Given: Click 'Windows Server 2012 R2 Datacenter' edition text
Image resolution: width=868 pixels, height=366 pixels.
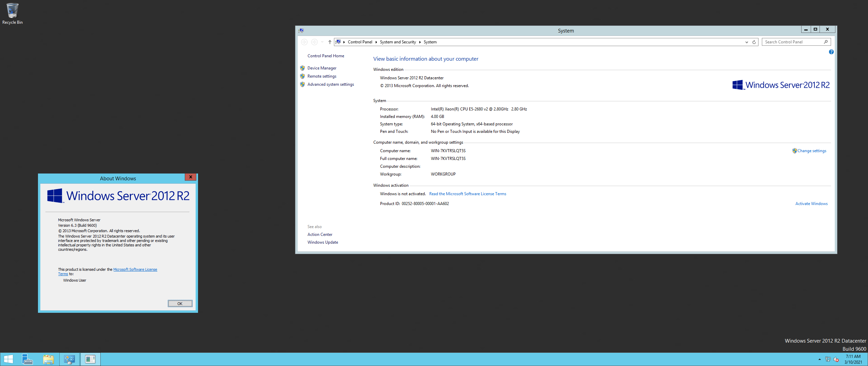Looking at the screenshot, I should tap(412, 78).
